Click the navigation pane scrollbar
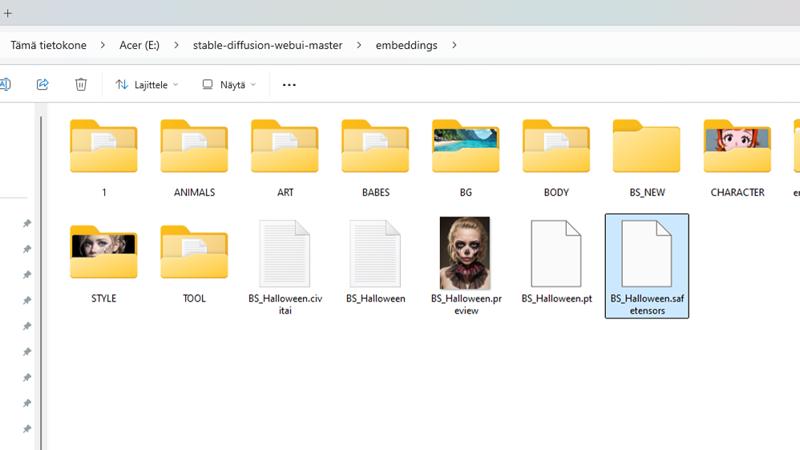Image resolution: width=800 pixels, height=450 pixels. [41, 281]
